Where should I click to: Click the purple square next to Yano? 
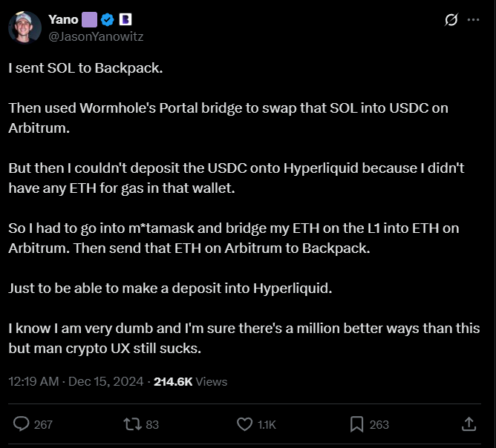pyautogui.click(x=90, y=19)
